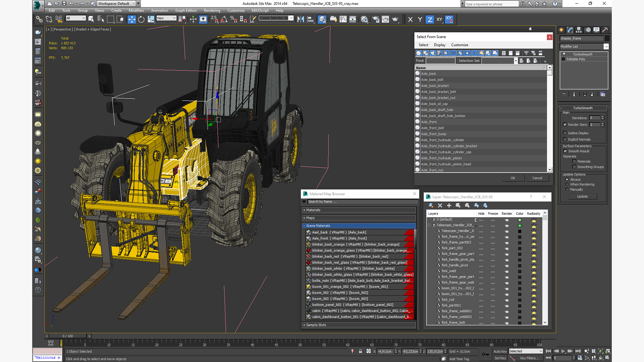
Task: Enable Isoline Display checkbox
Action: point(565,133)
